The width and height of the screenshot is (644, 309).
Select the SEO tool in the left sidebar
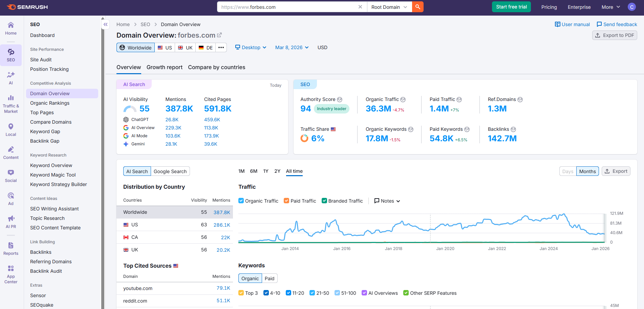pyautogui.click(x=11, y=55)
